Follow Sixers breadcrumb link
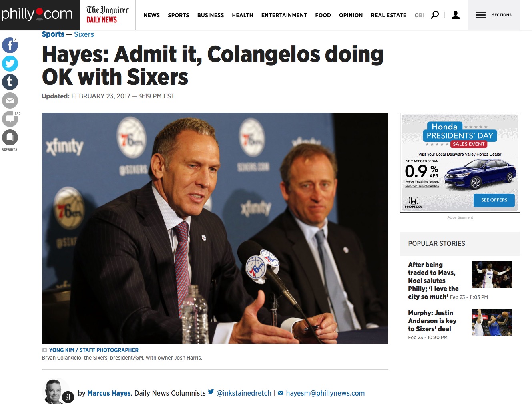 84,34
